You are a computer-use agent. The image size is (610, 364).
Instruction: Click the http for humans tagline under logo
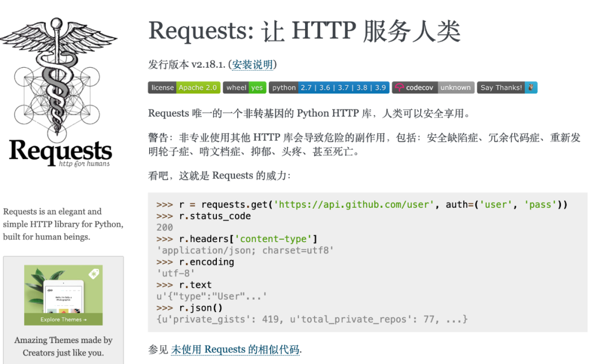pyautogui.click(x=83, y=164)
